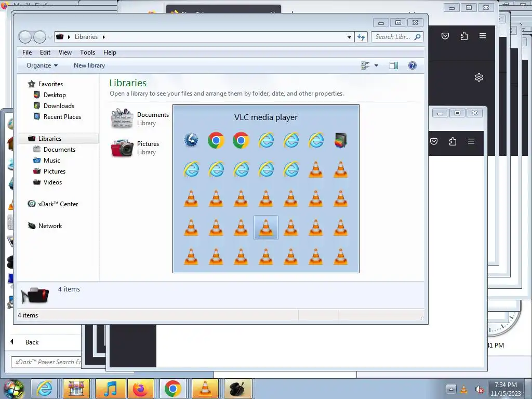
Task: Show the preview pane in Explorer
Action: tap(394, 65)
